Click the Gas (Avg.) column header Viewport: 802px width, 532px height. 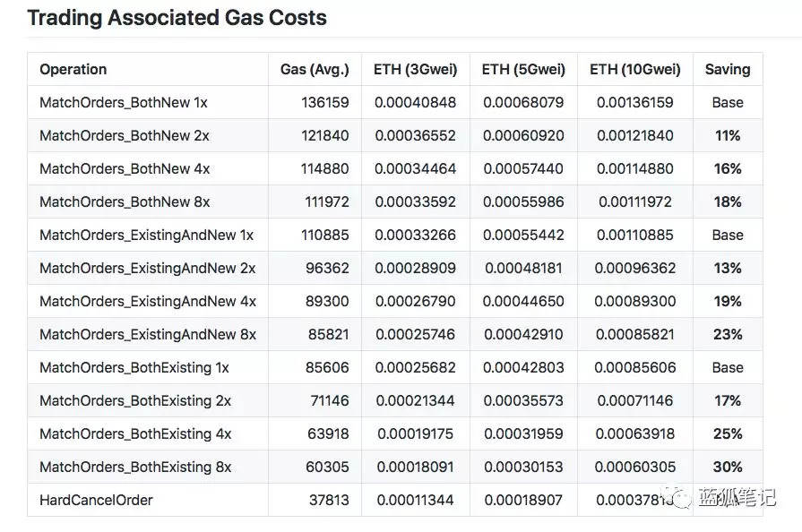tap(315, 69)
